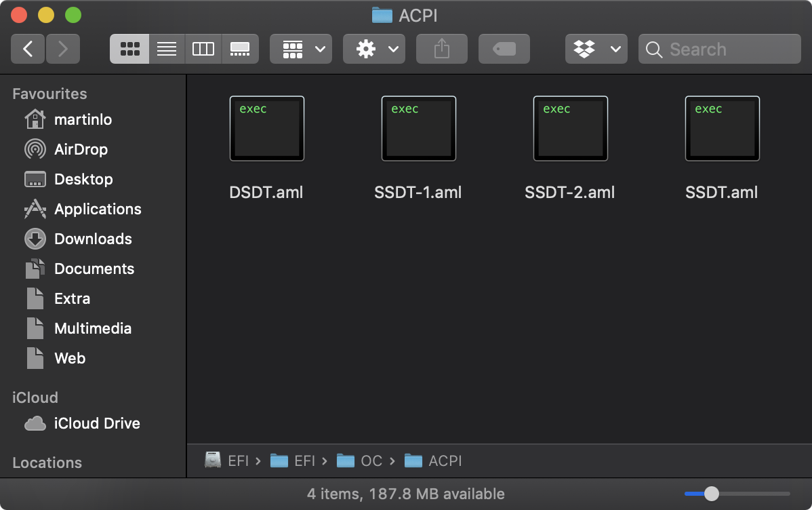
Task: Click the Share toolbar button
Action: click(x=442, y=49)
